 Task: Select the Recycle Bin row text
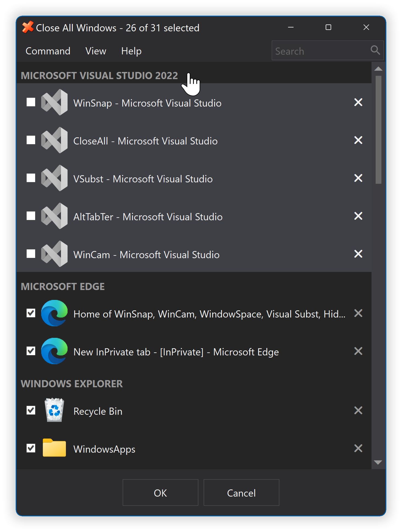coord(98,411)
